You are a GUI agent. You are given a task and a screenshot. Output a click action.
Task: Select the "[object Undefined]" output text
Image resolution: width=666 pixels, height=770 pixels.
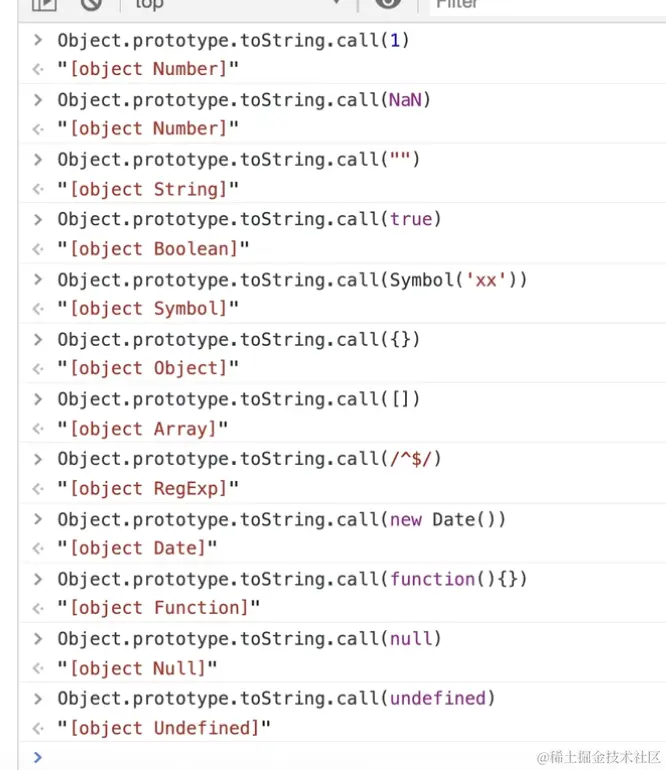click(x=164, y=728)
